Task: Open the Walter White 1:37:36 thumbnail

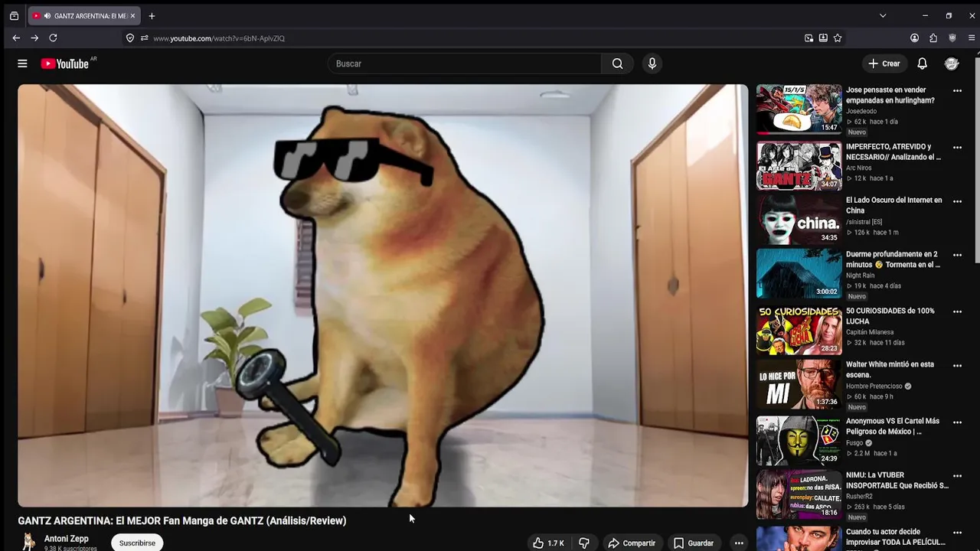Action: click(x=799, y=383)
